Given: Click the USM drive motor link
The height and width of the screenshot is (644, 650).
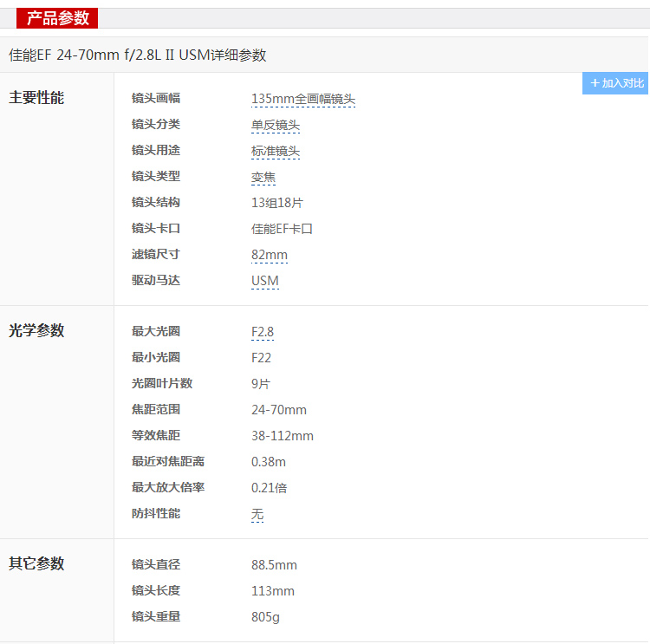Looking at the screenshot, I should (x=265, y=281).
